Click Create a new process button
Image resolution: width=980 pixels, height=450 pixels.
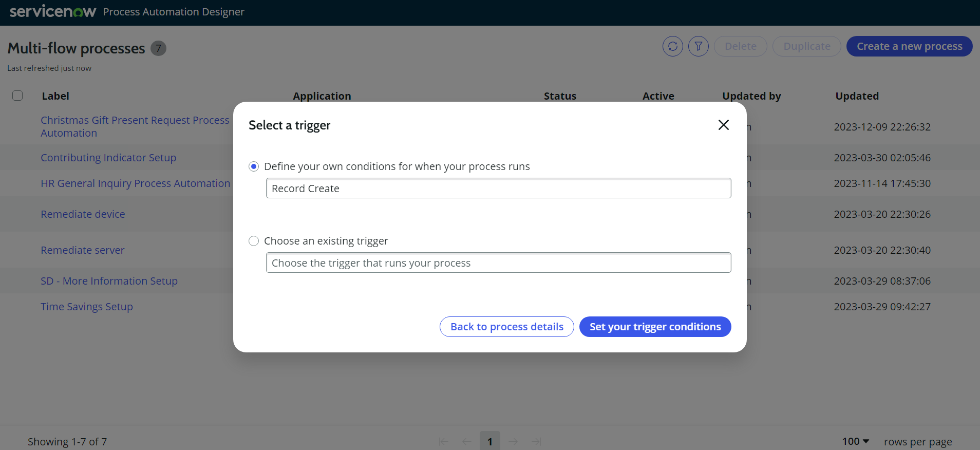[909, 46]
